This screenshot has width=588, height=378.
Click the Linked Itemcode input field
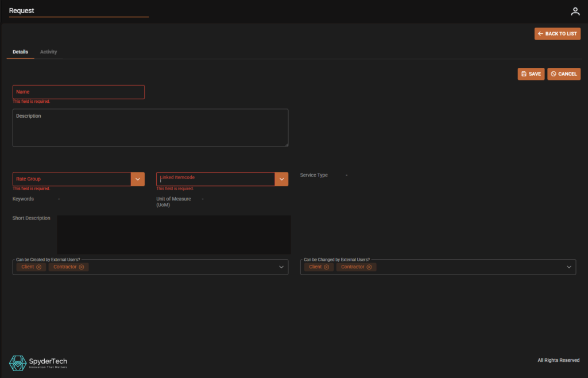215,179
